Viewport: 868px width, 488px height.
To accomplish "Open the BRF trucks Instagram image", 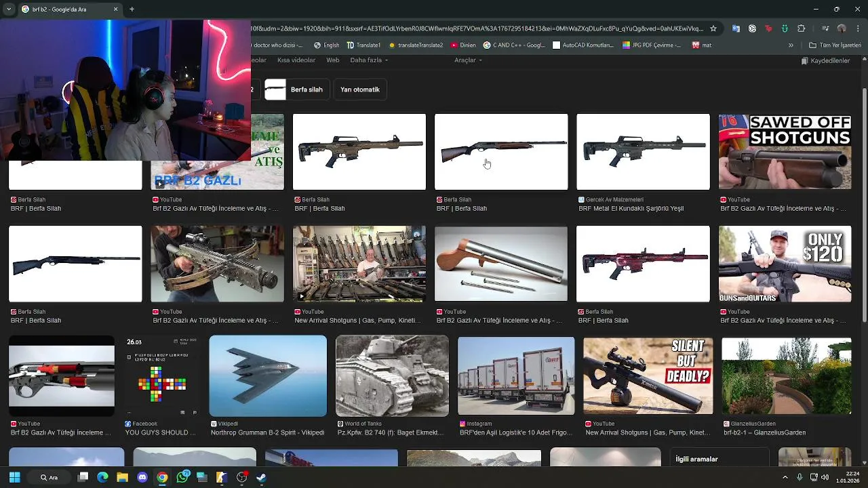I will click(516, 375).
